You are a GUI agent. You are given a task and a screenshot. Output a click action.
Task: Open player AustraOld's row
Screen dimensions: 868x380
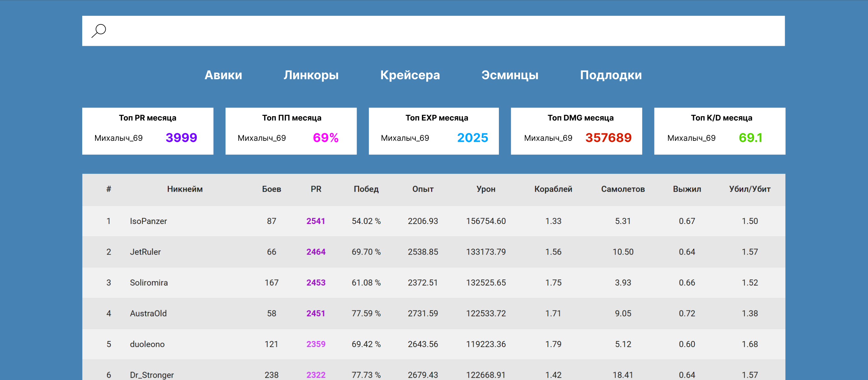(x=434, y=313)
